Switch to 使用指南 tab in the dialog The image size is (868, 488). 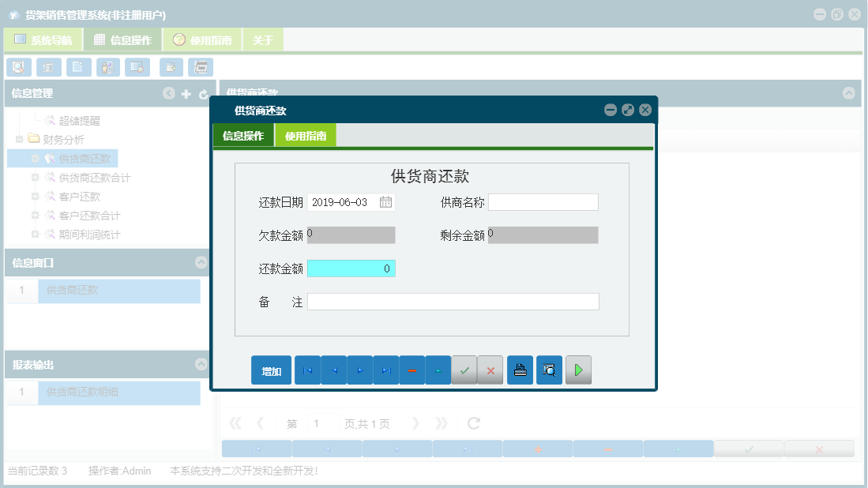coord(307,135)
